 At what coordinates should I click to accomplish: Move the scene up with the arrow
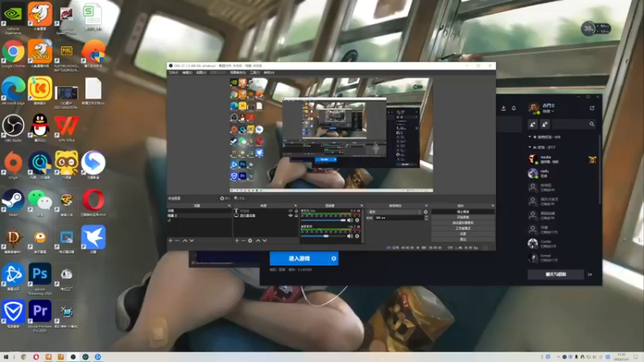[x=185, y=241]
